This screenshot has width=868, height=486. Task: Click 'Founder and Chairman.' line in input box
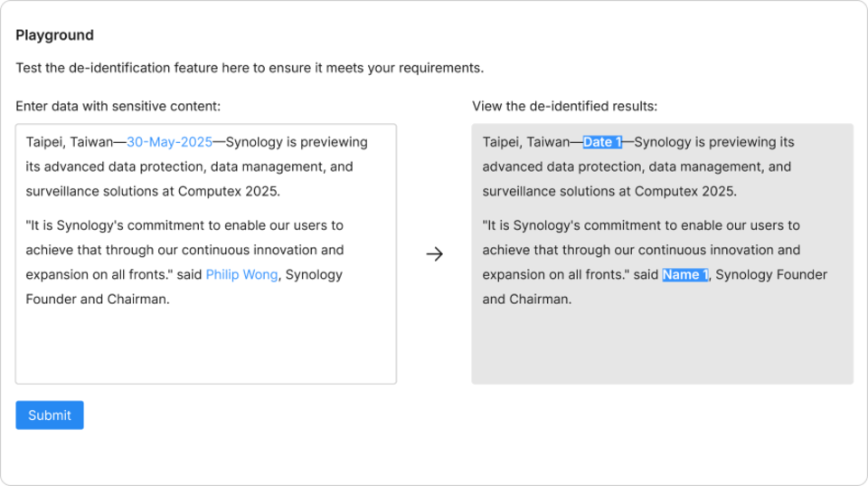97,299
